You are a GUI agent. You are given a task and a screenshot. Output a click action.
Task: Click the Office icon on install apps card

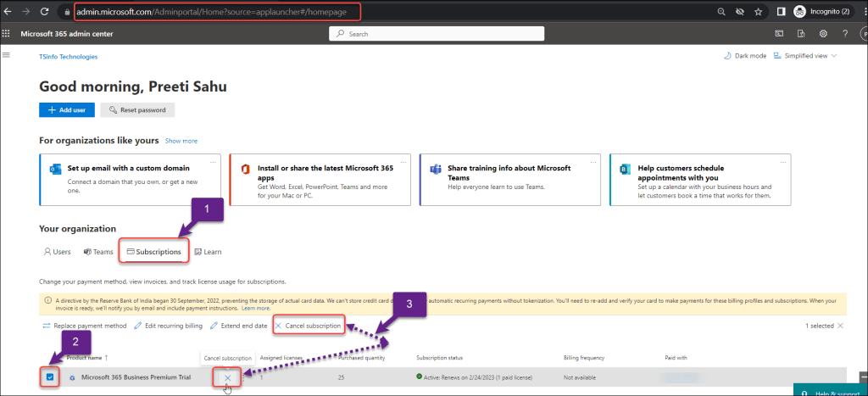(x=246, y=169)
